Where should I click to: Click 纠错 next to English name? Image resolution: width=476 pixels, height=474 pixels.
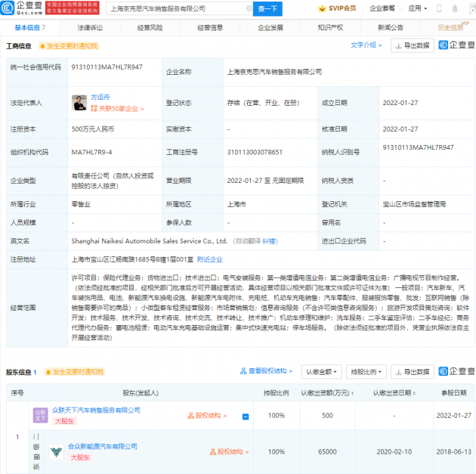coord(269,241)
